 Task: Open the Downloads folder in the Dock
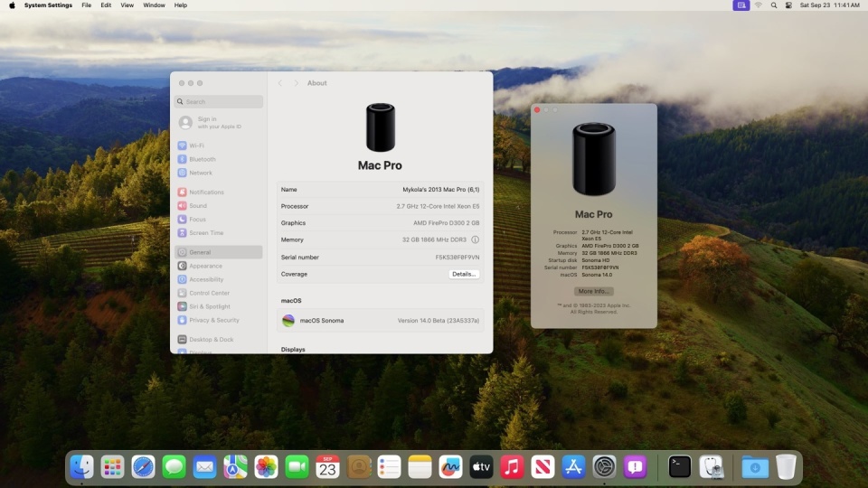tap(755, 467)
